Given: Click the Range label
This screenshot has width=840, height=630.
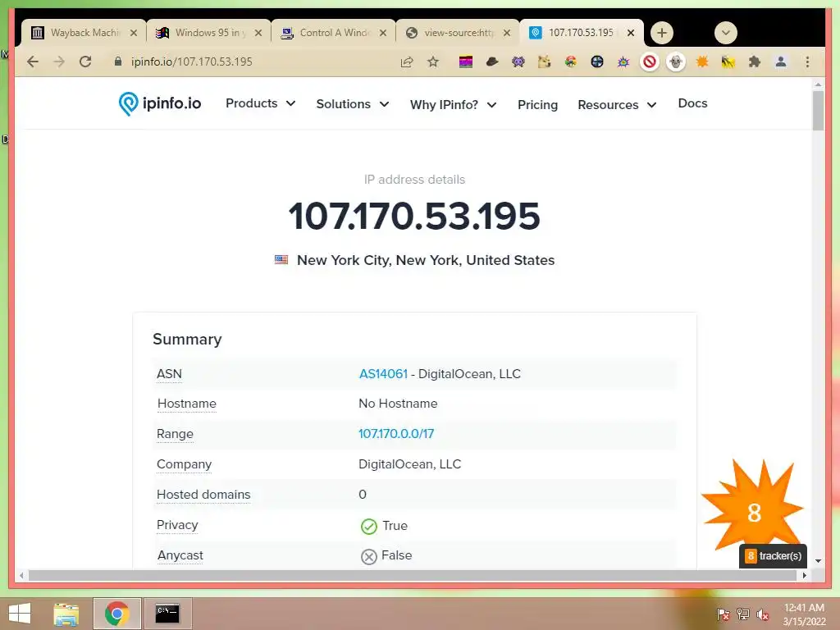Looking at the screenshot, I should (175, 434).
